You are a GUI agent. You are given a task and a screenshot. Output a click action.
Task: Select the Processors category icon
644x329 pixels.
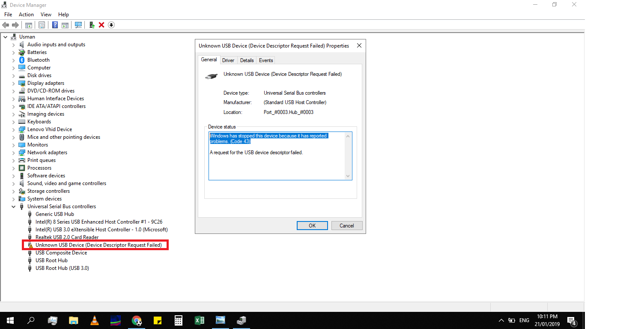coord(22,168)
